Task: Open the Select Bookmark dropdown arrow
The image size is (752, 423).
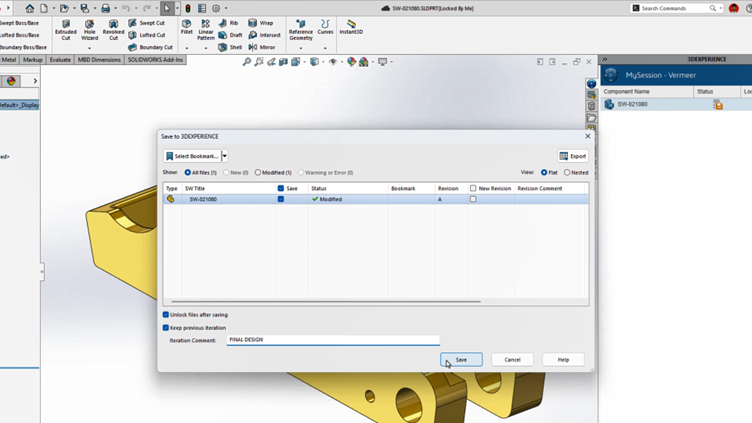Action: (x=224, y=156)
